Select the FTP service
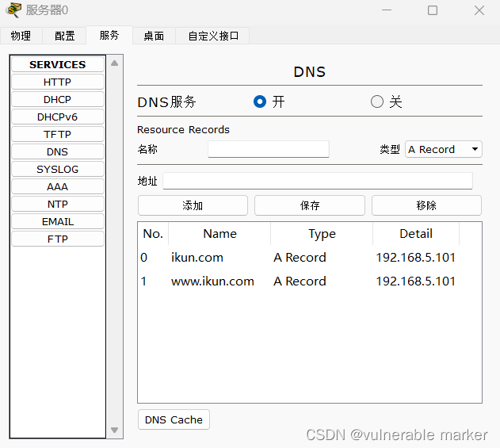This screenshot has height=448, width=500. [x=58, y=239]
